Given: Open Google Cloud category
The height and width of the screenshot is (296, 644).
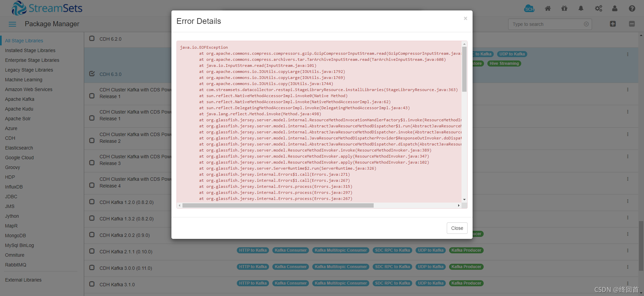Looking at the screenshot, I should tap(19, 158).
